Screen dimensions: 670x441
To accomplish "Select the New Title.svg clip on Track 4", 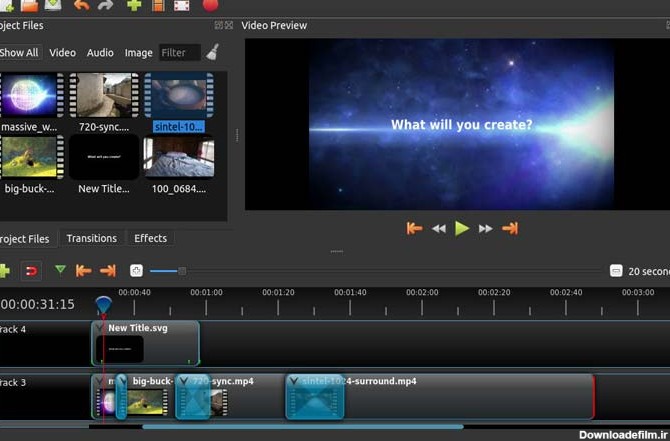I will coord(145,344).
